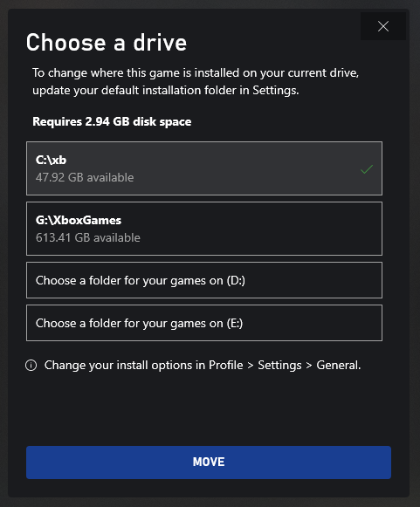Click Settings in the Profile > Settings path
This screenshot has height=507, width=420.
pyautogui.click(x=279, y=366)
